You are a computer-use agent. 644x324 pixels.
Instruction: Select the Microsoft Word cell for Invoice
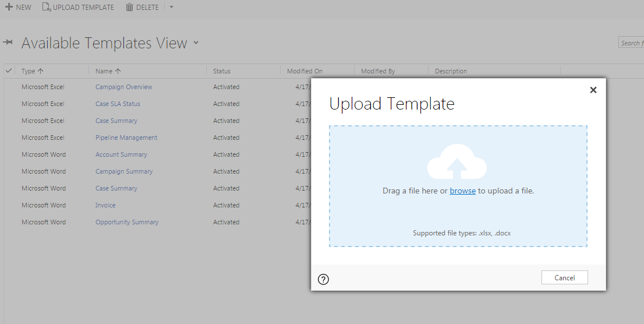coord(44,205)
